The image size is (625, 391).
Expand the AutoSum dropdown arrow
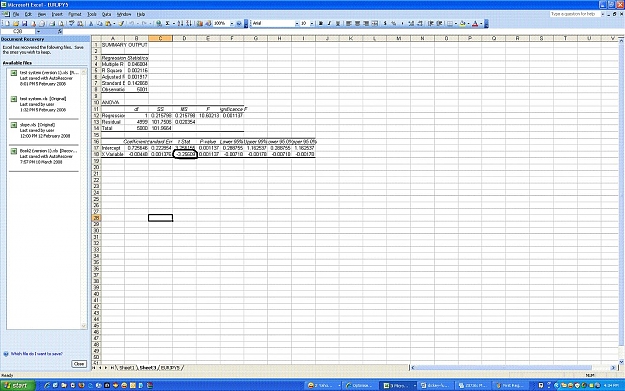pos(174,24)
